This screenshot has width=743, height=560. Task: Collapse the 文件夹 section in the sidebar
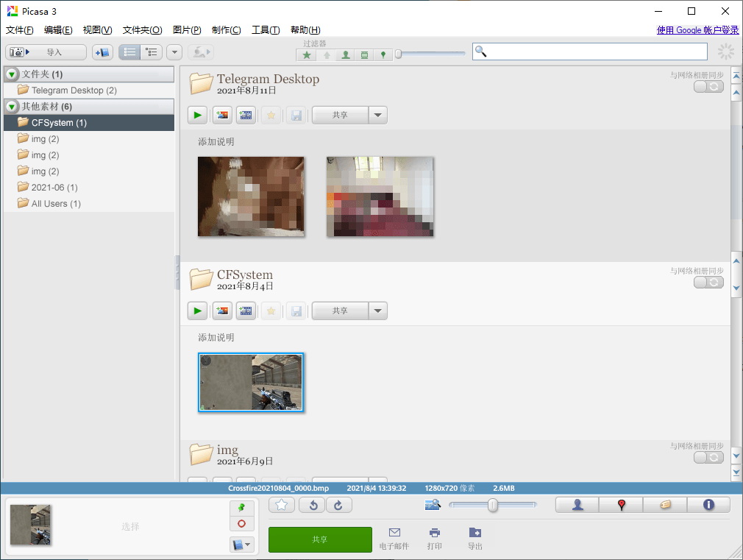click(x=11, y=74)
